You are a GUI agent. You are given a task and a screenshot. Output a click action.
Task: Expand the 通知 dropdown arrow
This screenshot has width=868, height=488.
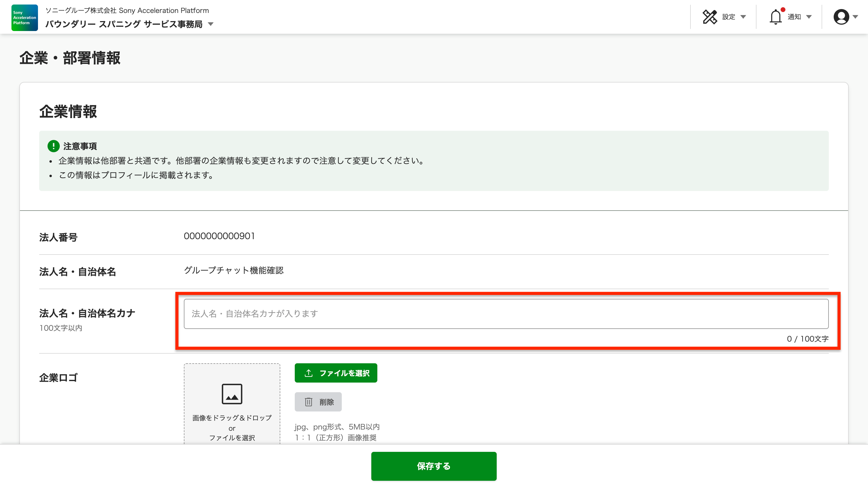pyautogui.click(x=809, y=17)
